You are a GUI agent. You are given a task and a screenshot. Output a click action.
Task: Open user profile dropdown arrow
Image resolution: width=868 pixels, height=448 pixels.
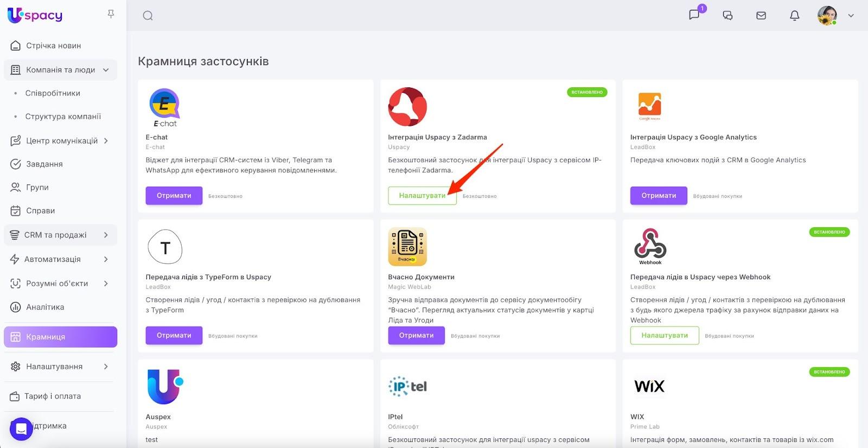click(851, 16)
